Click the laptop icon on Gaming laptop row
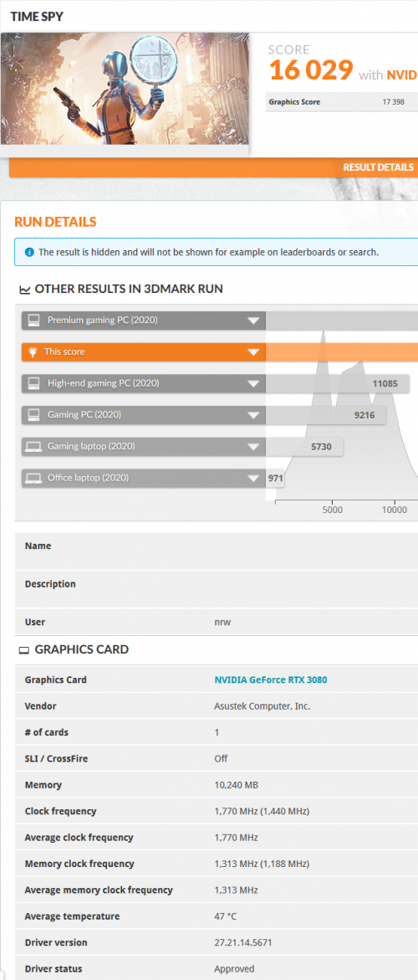 click(33, 446)
